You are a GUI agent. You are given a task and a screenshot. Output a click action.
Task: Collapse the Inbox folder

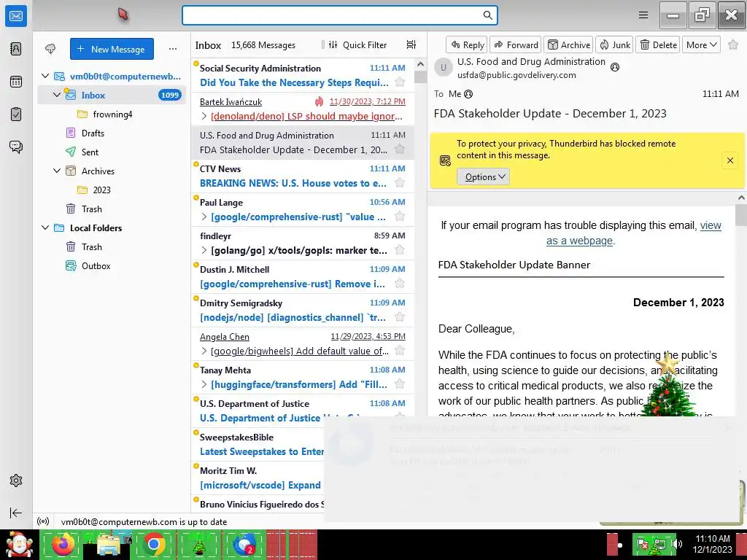[x=57, y=95]
